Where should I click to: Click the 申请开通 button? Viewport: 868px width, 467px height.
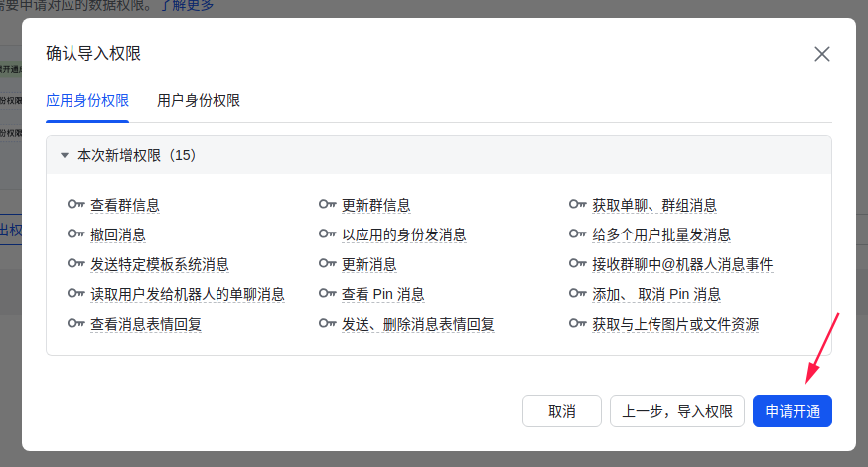point(793,411)
